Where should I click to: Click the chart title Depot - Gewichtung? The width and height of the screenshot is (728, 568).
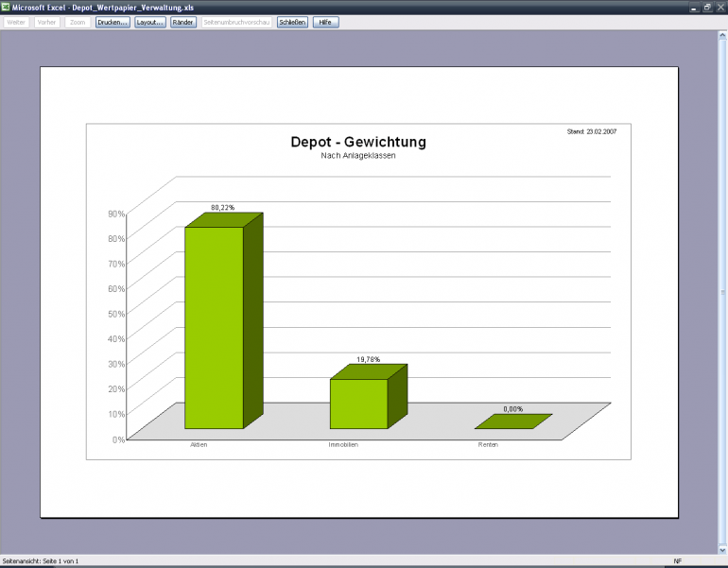click(358, 142)
